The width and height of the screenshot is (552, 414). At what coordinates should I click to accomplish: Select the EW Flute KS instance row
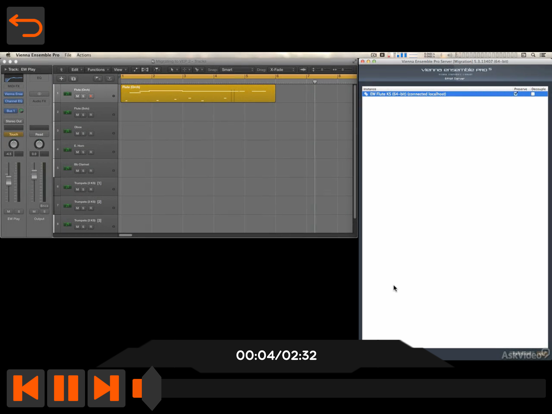point(455,94)
